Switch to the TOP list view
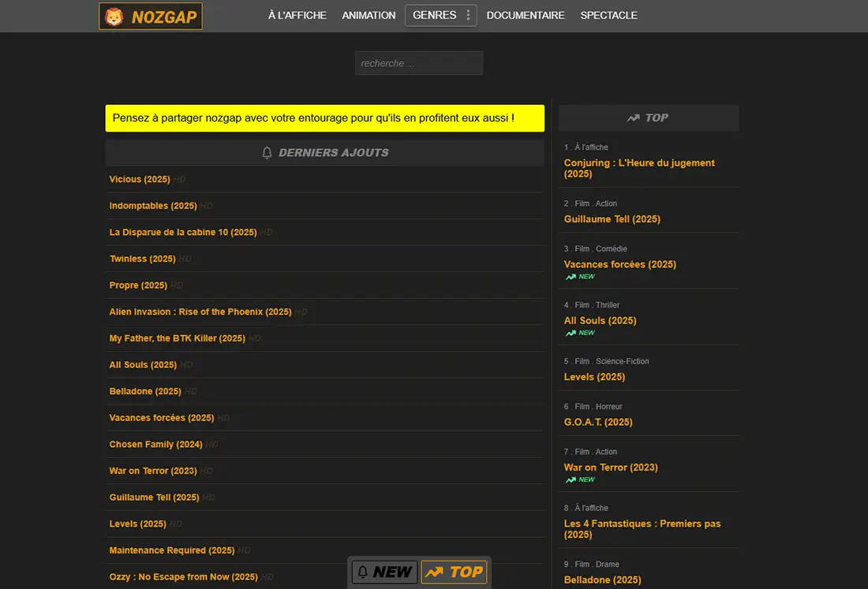Image resolution: width=868 pixels, height=589 pixels. click(455, 572)
